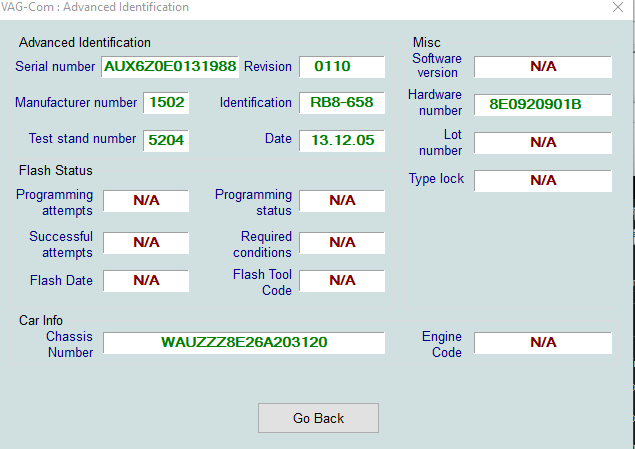Click the Flash Date field
This screenshot has height=449, width=635.
tap(146, 281)
